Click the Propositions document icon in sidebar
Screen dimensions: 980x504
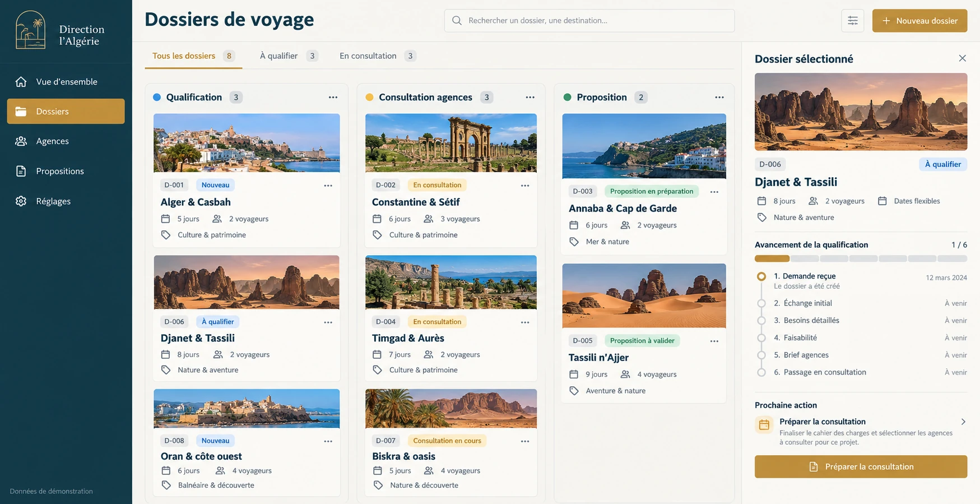click(x=21, y=171)
